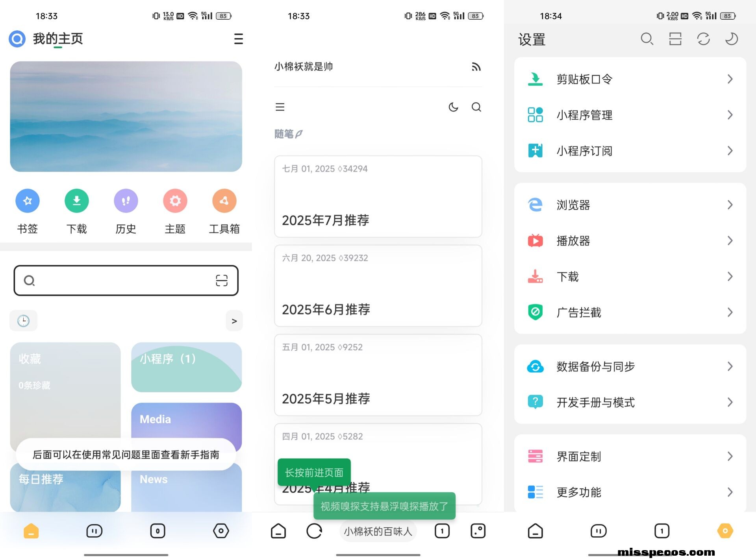This screenshot has height=560, width=756.
Task: Tap the blue browser logo beside 我的主页
Action: (17, 39)
